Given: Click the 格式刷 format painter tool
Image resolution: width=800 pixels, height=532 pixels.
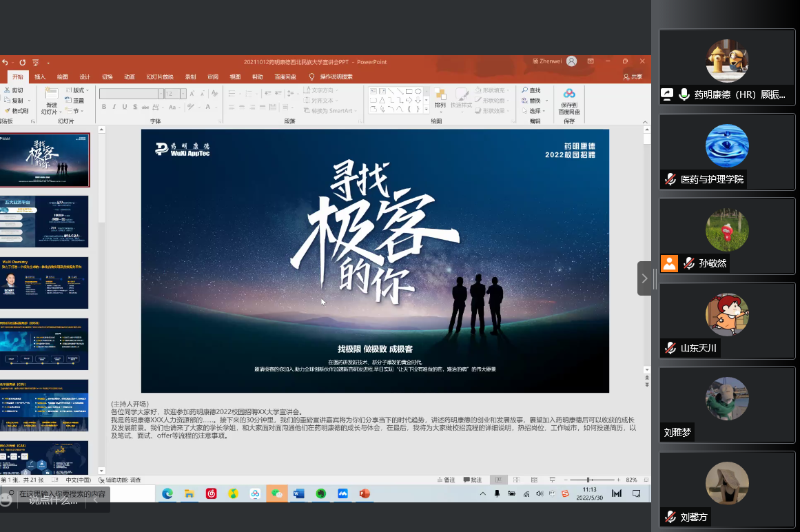Looking at the screenshot, I should coord(17,111).
